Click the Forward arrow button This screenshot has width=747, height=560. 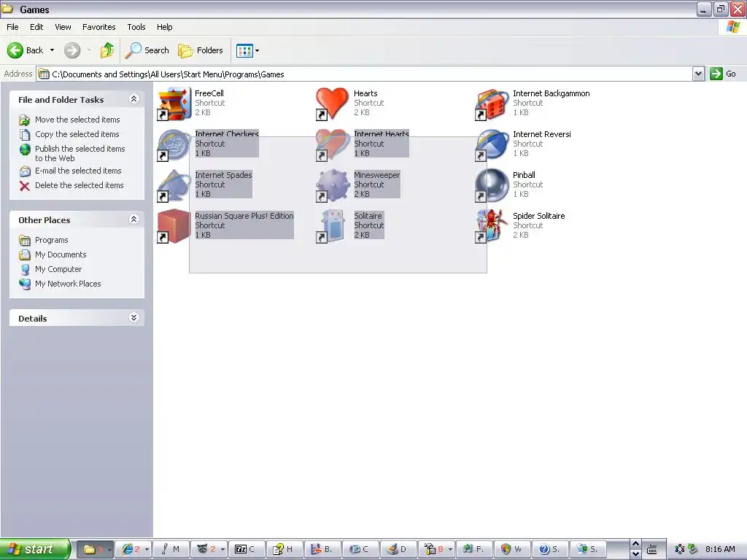point(72,50)
